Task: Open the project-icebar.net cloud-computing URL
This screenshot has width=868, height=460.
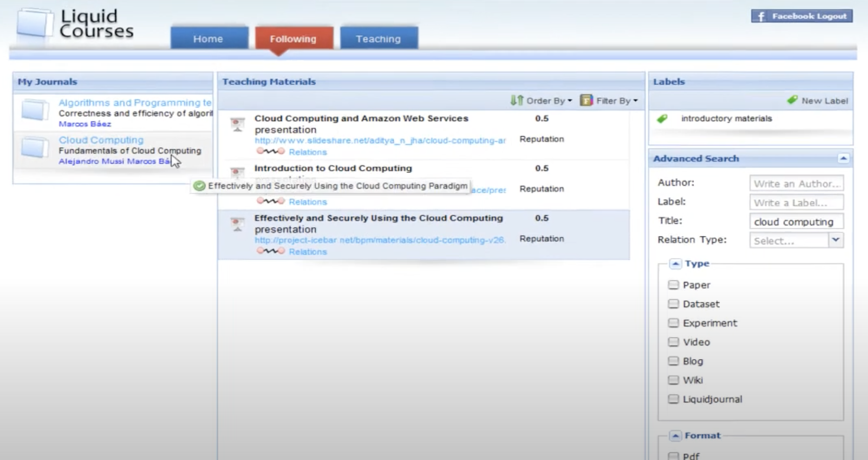Action: pos(380,240)
